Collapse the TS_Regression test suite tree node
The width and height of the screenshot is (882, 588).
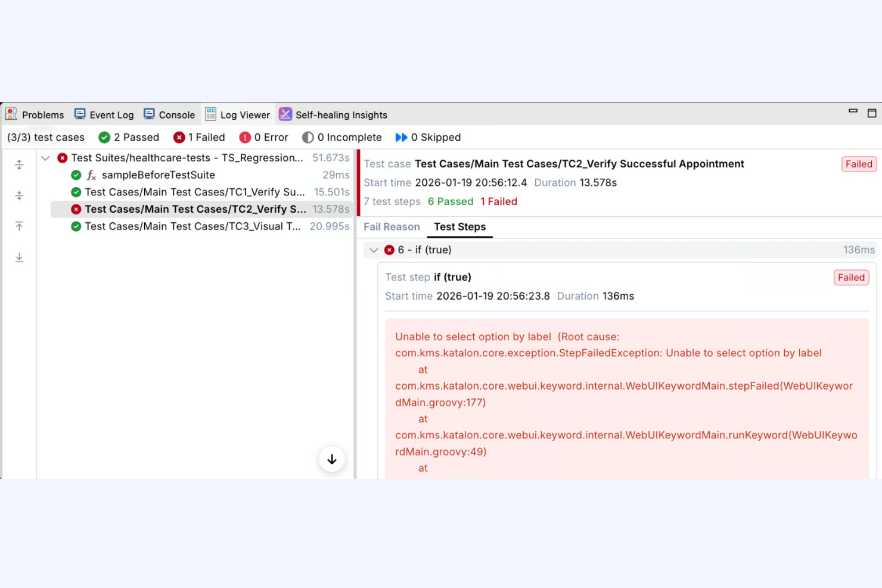click(45, 158)
